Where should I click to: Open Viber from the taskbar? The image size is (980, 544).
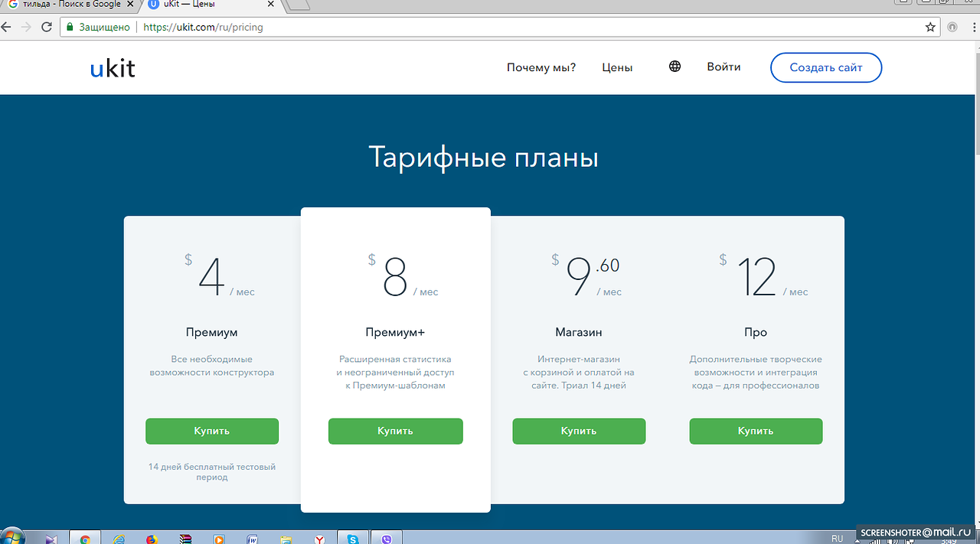click(386, 539)
